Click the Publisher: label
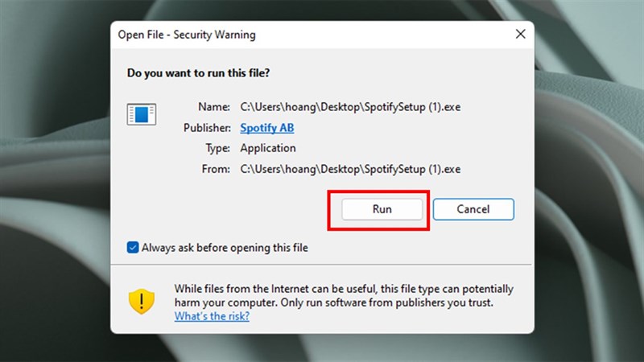 (x=207, y=128)
